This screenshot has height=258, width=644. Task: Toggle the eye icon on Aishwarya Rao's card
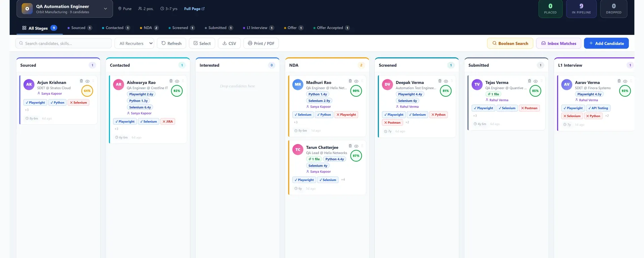[x=177, y=81]
